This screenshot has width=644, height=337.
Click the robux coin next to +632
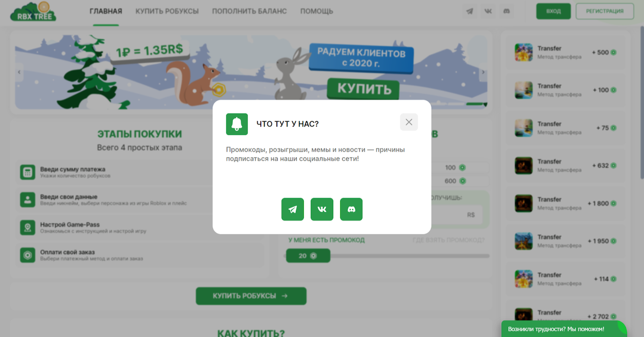(613, 166)
